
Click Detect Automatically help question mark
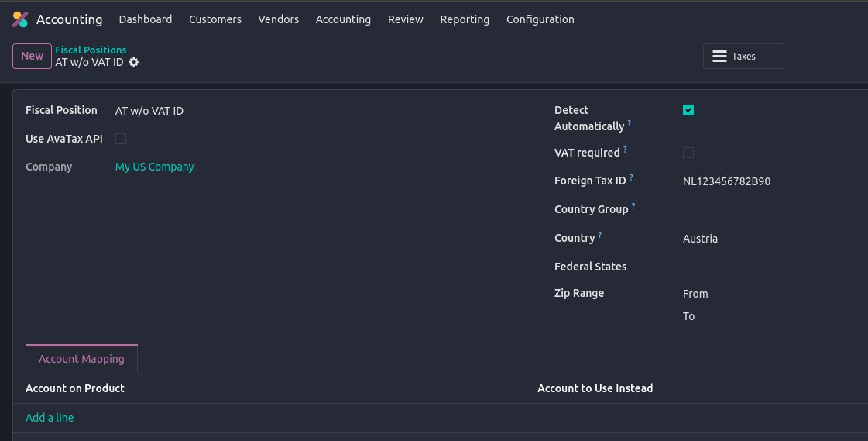pyautogui.click(x=630, y=123)
